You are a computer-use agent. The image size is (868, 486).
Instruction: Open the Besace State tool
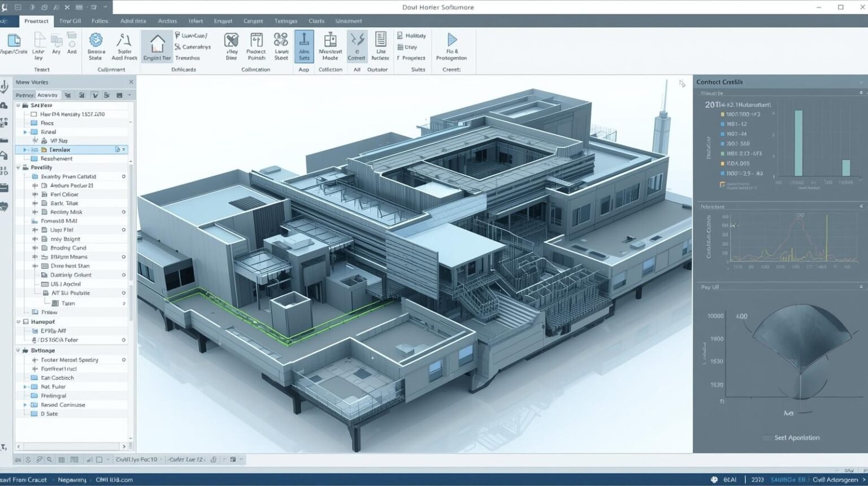(x=96, y=45)
